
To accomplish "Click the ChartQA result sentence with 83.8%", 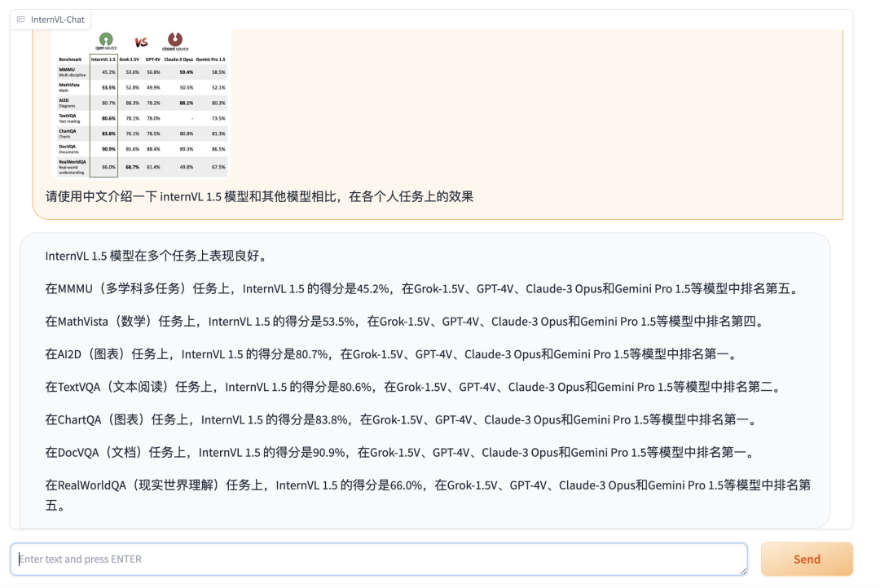I will pos(402,419).
